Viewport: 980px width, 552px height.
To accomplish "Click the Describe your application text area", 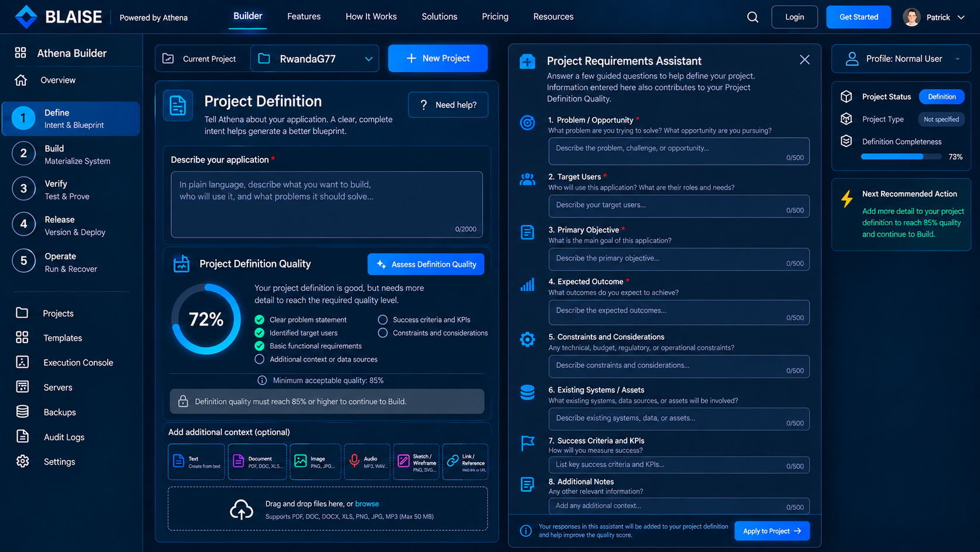I will (327, 205).
